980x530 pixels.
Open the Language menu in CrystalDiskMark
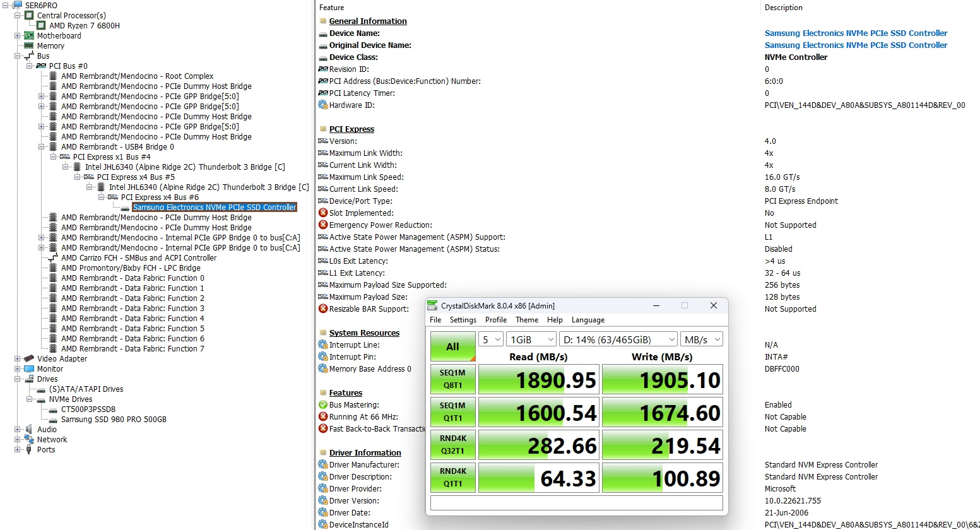588,320
